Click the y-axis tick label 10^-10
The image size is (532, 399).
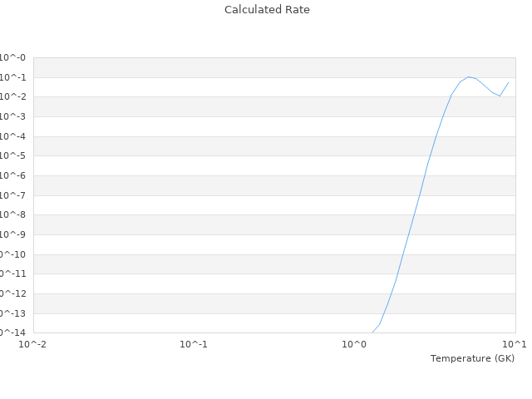coord(12,254)
